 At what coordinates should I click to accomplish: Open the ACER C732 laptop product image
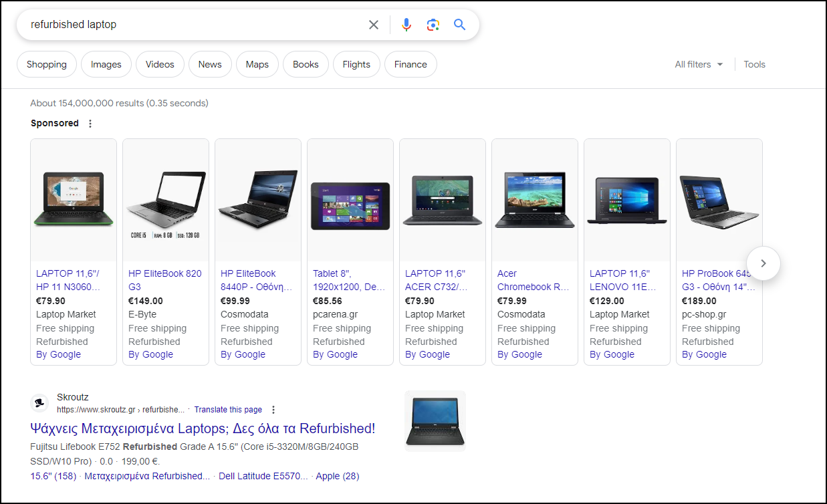pyautogui.click(x=443, y=200)
